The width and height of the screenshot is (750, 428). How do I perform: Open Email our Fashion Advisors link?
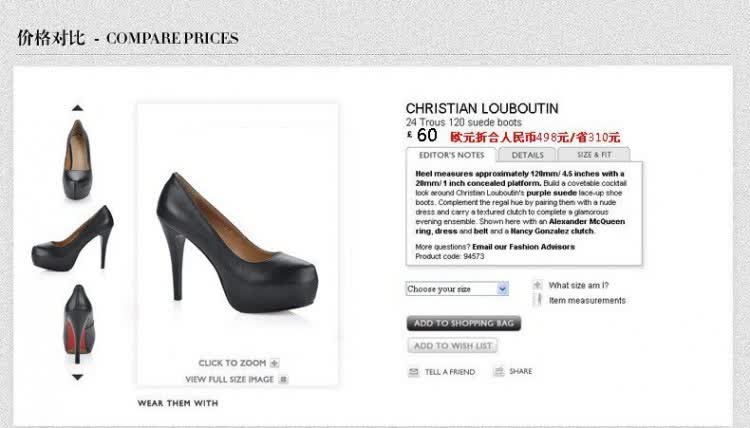(x=523, y=247)
